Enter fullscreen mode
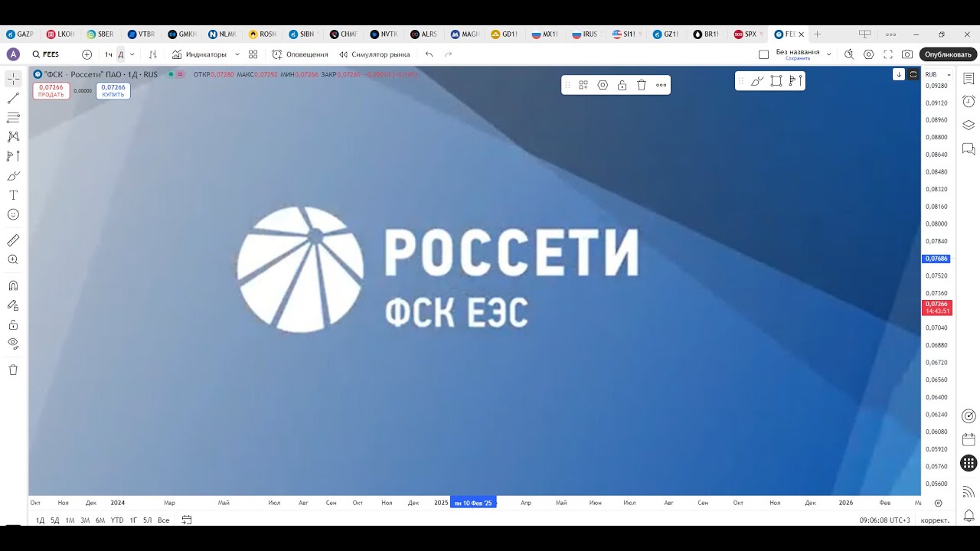 pos(888,54)
